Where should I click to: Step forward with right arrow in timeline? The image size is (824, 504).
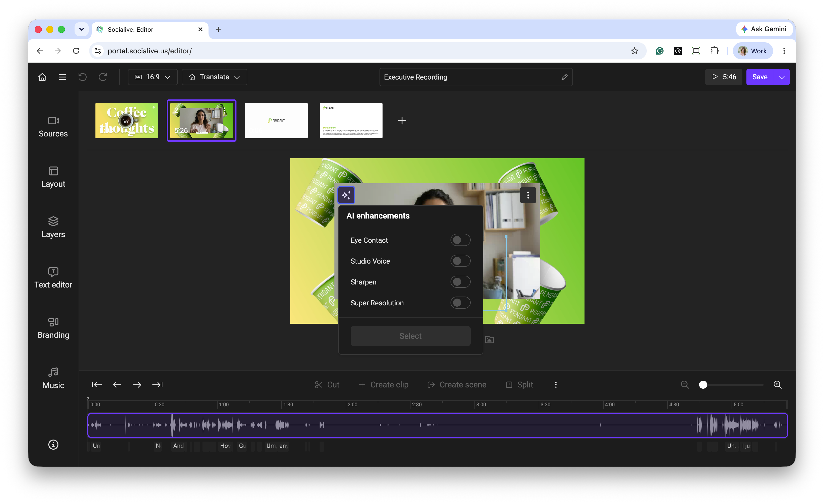[137, 385]
